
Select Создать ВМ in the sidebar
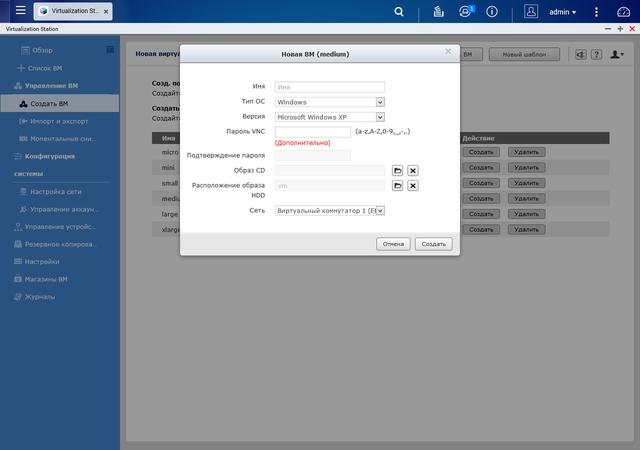click(60, 104)
